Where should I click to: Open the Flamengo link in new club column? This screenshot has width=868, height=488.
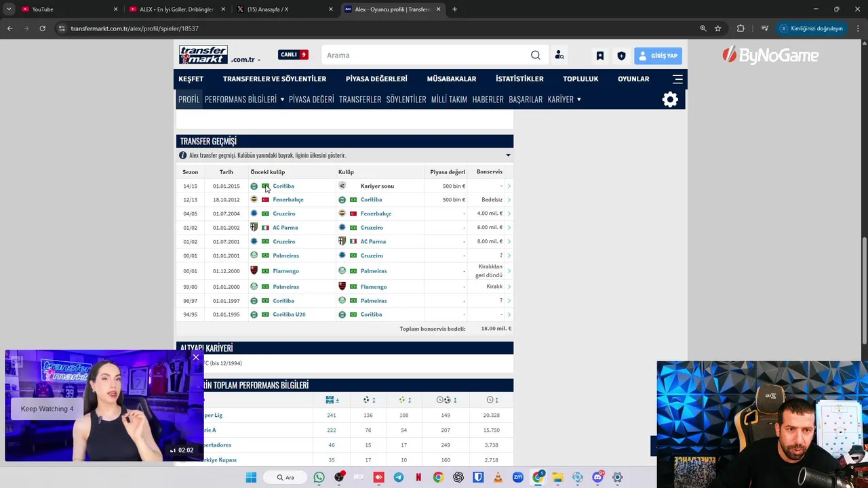coord(374,287)
